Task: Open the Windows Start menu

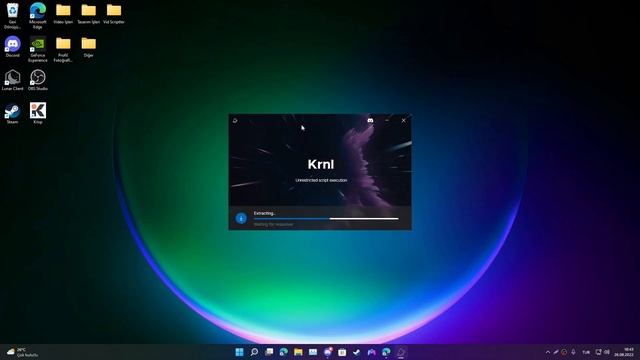Action: pyautogui.click(x=240, y=352)
